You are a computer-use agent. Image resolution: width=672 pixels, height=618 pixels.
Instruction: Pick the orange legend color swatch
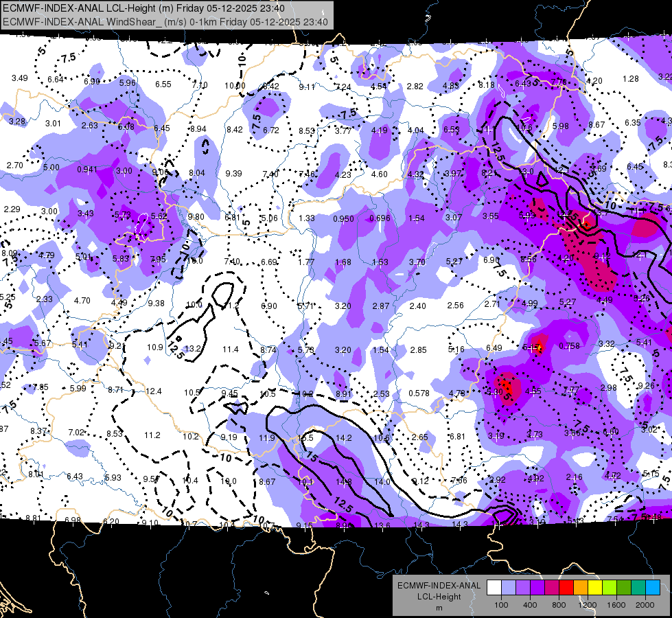(581, 588)
